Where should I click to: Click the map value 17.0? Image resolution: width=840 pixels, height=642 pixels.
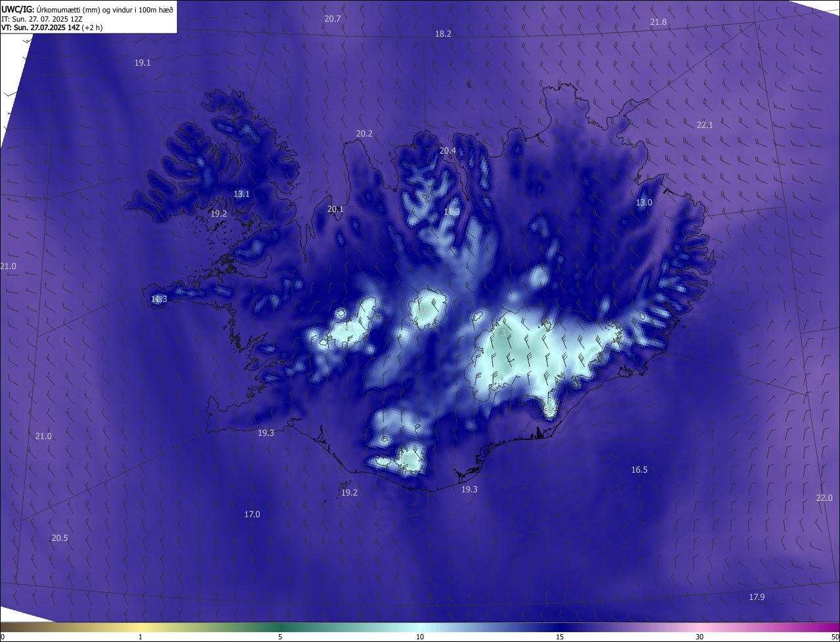point(252,515)
